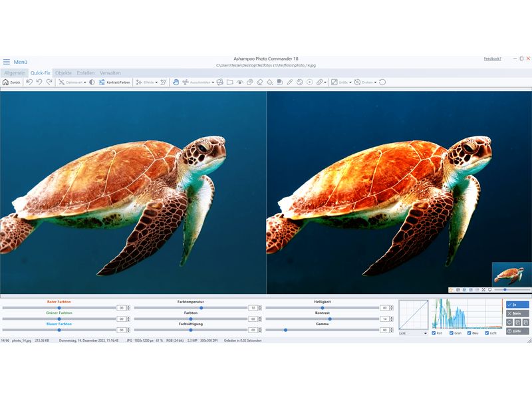The width and height of the screenshot is (532, 399).
Task: Adjust the Farbtemperatur slider handle
Action: coord(201,308)
